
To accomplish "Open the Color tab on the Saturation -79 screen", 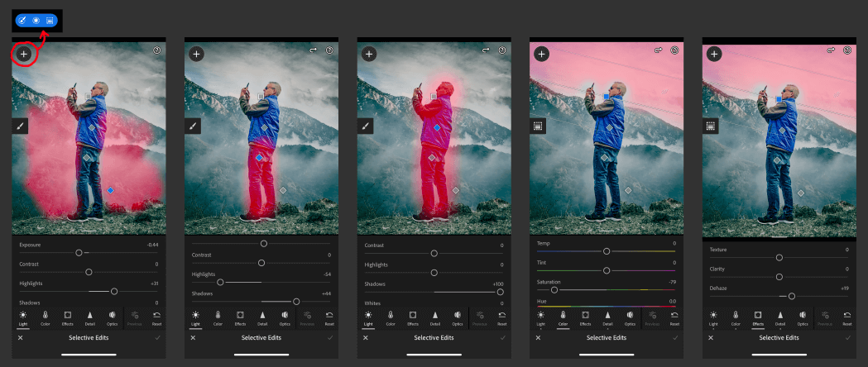I will click(563, 317).
